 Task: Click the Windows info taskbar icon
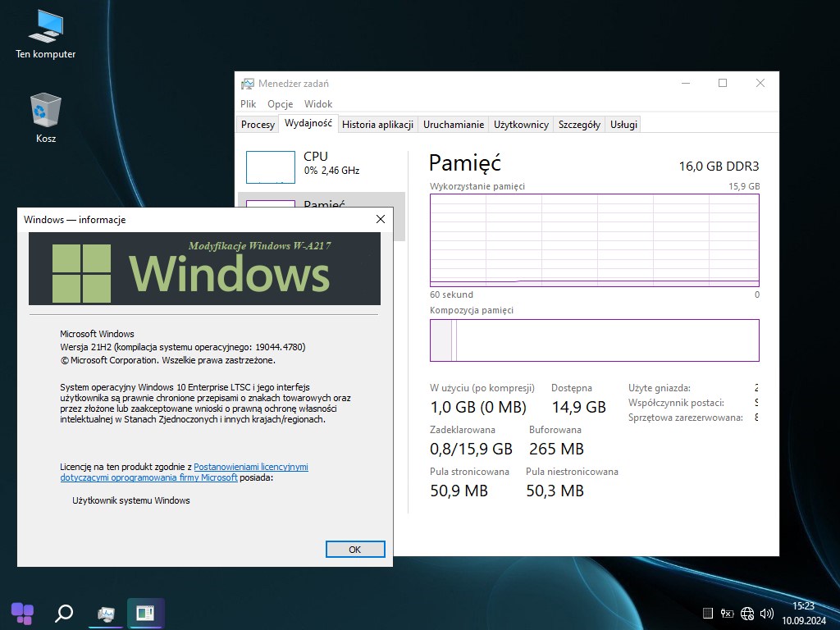pos(145,612)
